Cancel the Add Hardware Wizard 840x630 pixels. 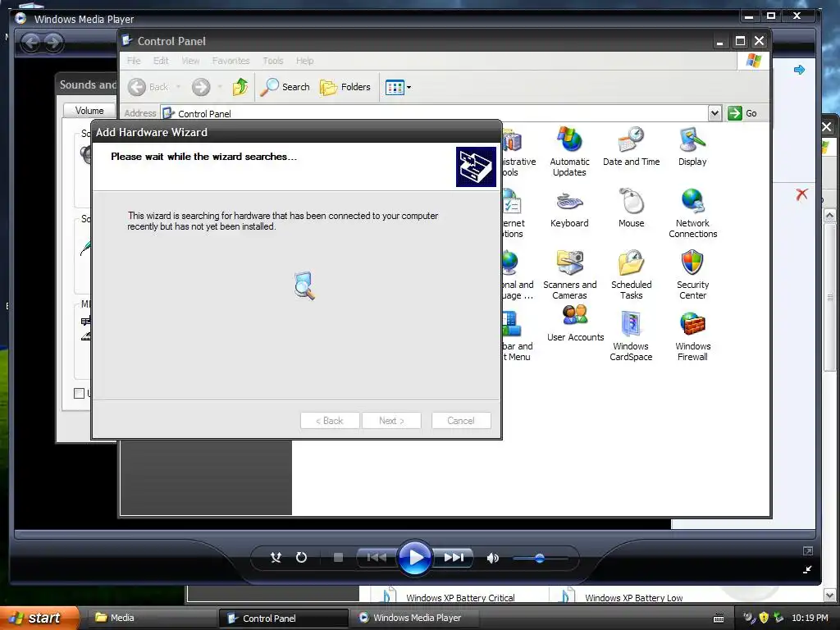tap(461, 421)
